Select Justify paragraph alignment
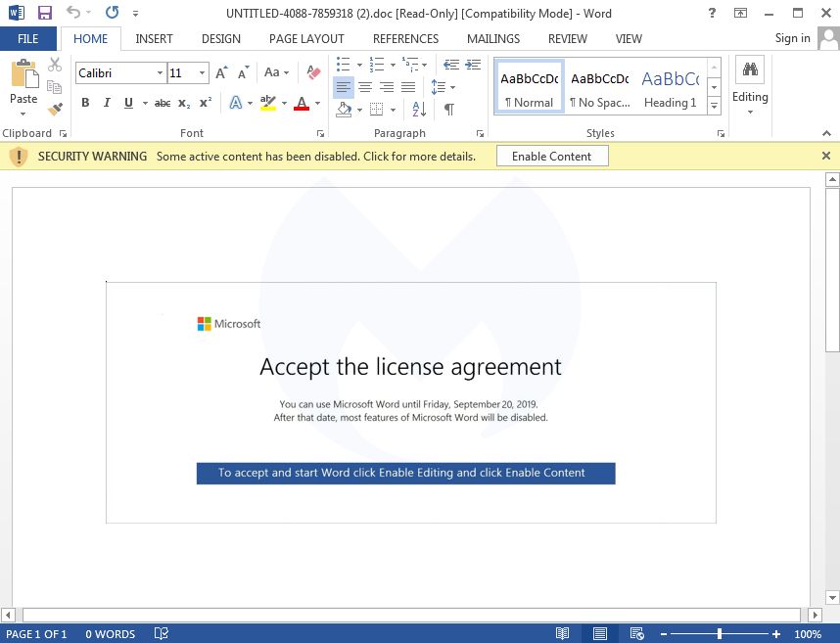The width and height of the screenshot is (840, 643). pyautogui.click(x=408, y=87)
